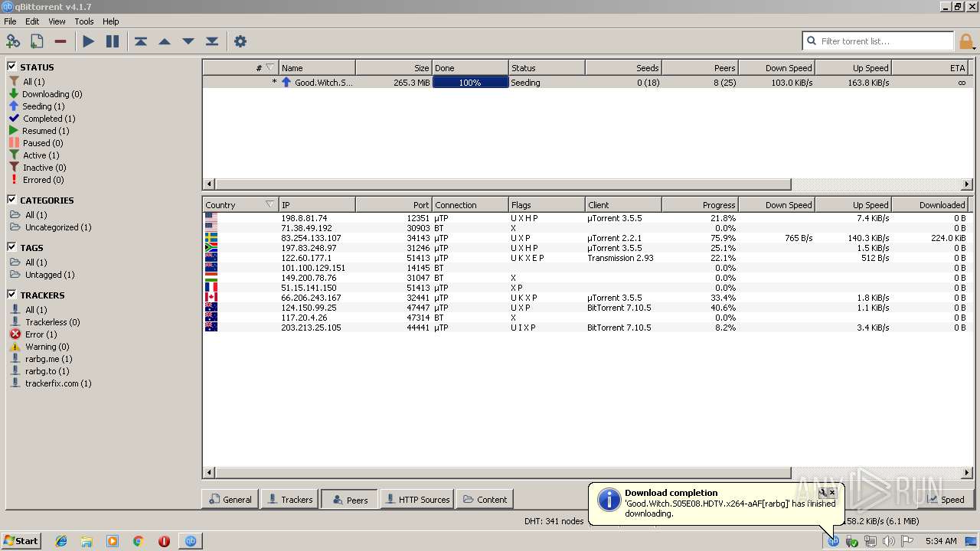This screenshot has height=551, width=980.
Task: Move torrent to bottom of queue
Action: (x=212, y=41)
